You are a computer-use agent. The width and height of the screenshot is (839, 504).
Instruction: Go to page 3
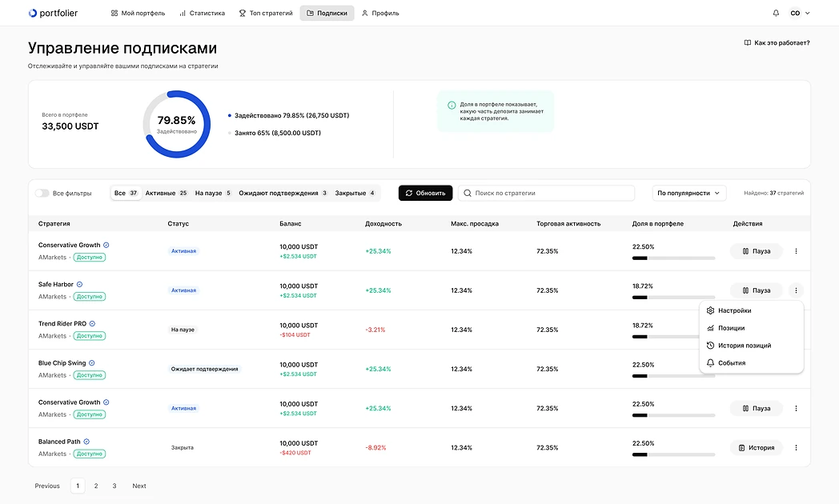(114, 486)
